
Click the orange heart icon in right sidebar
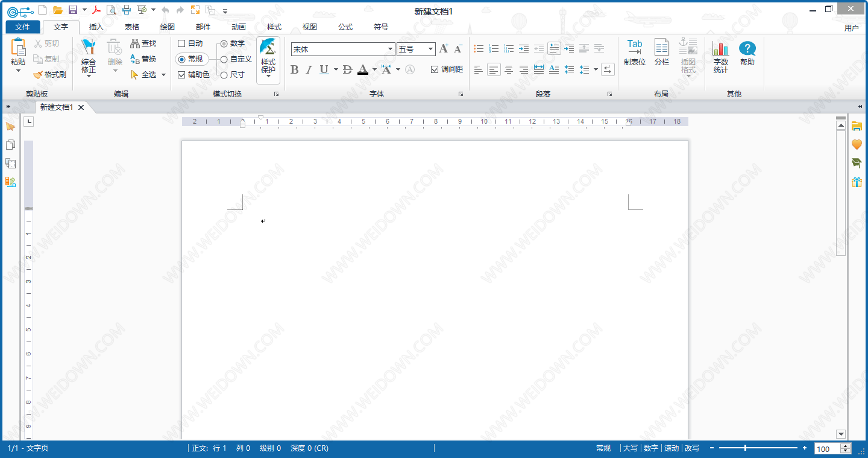click(x=857, y=144)
